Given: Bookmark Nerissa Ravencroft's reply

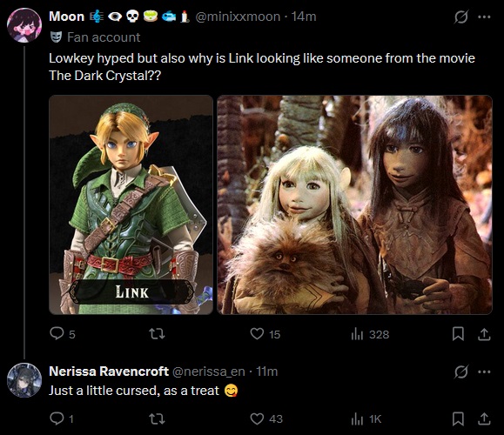Looking at the screenshot, I should 458,418.
